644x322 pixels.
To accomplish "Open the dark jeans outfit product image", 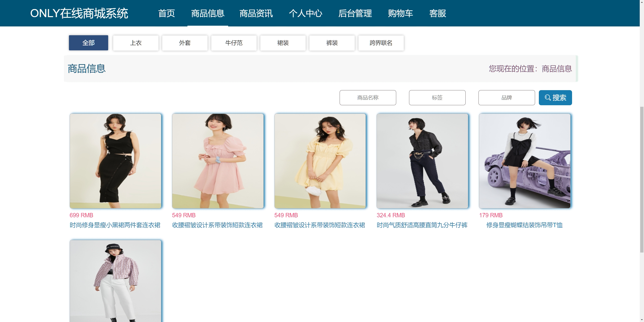I will pos(422,161).
